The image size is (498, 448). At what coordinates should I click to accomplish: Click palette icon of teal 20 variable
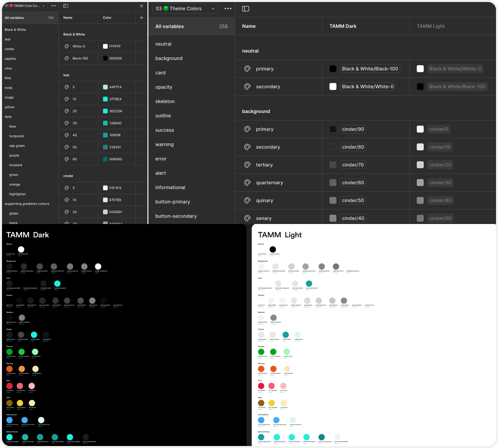pyautogui.click(x=67, y=111)
